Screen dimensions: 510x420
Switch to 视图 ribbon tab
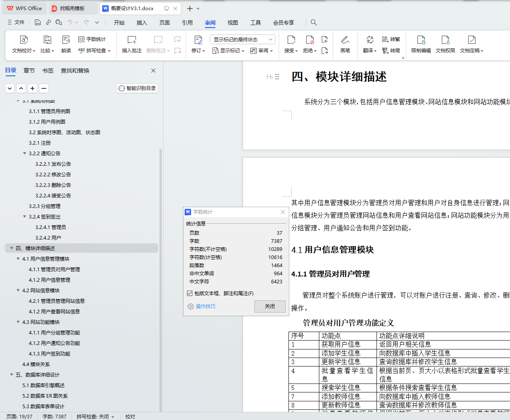coord(233,23)
